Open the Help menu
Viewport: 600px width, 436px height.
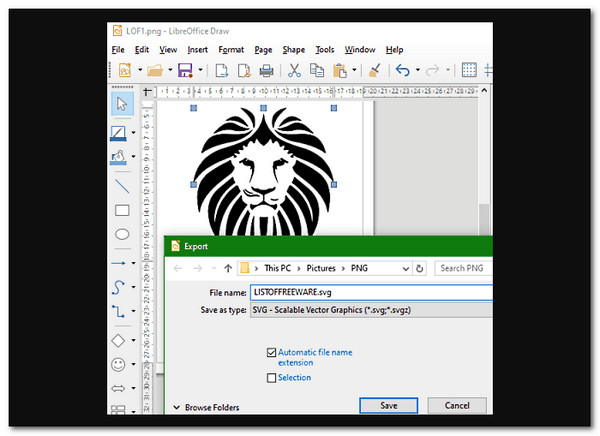tap(394, 50)
